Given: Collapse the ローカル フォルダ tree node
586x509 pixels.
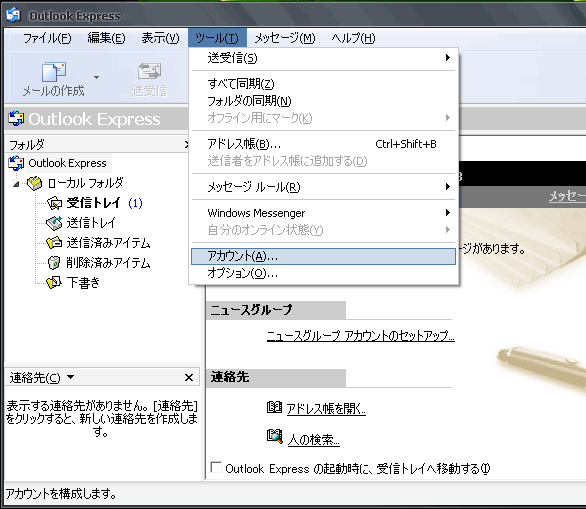Looking at the screenshot, I should click(16, 183).
